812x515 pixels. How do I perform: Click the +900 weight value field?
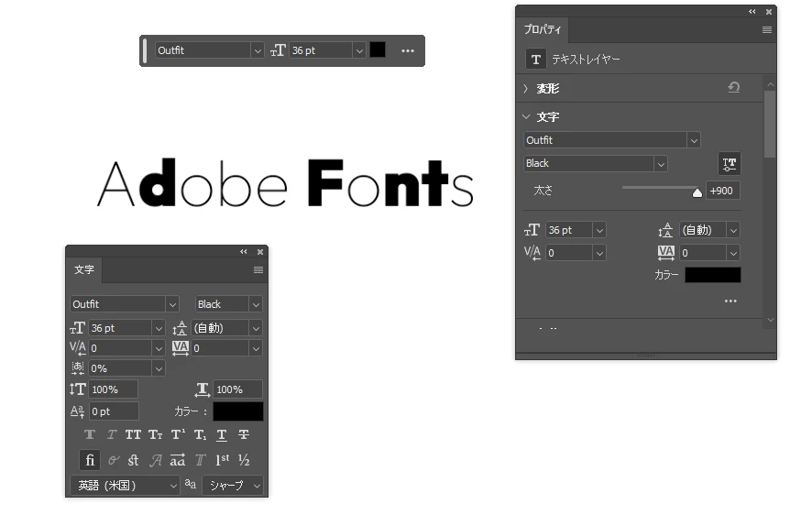point(721,191)
